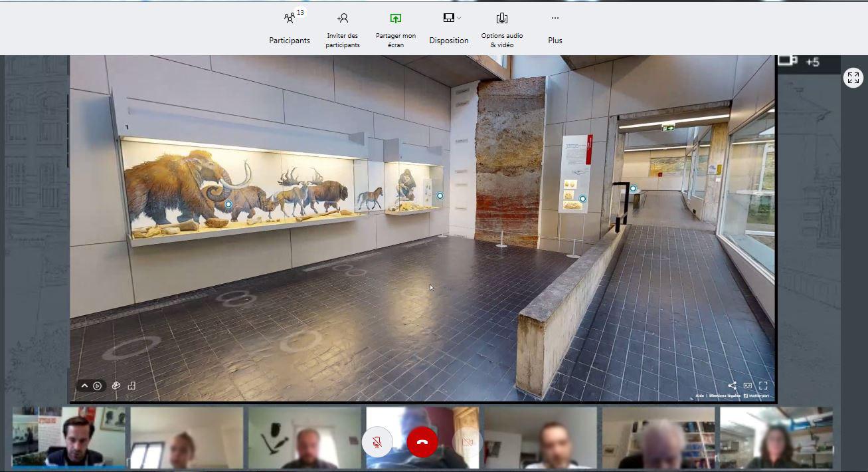Select the sixth participant video with bookshelf
The image size is (868, 472).
tap(658, 437)
